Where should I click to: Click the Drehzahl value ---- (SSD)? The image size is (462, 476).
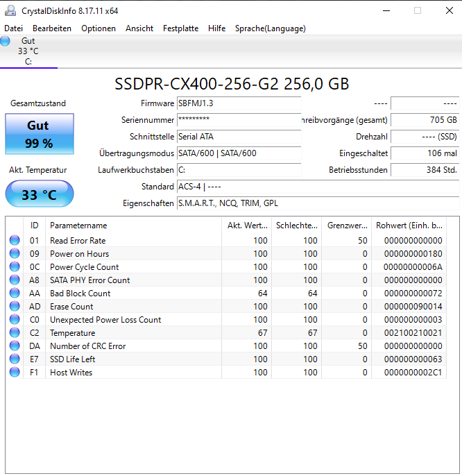tap(425, 137)
